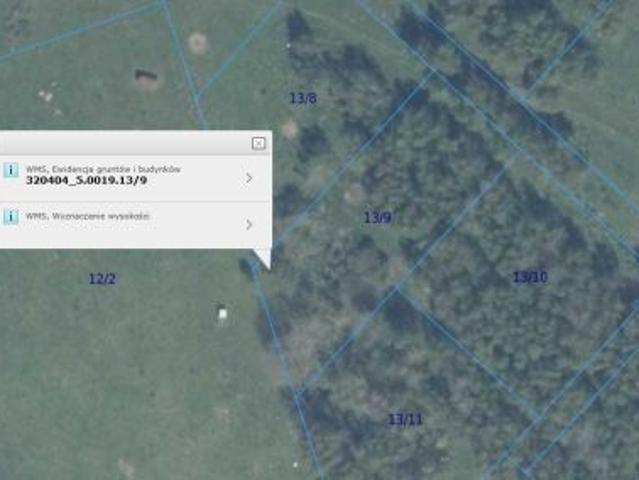639x480 pixels.
Task: Click small white structure in parcel 12/2
Action: (222, 314)
